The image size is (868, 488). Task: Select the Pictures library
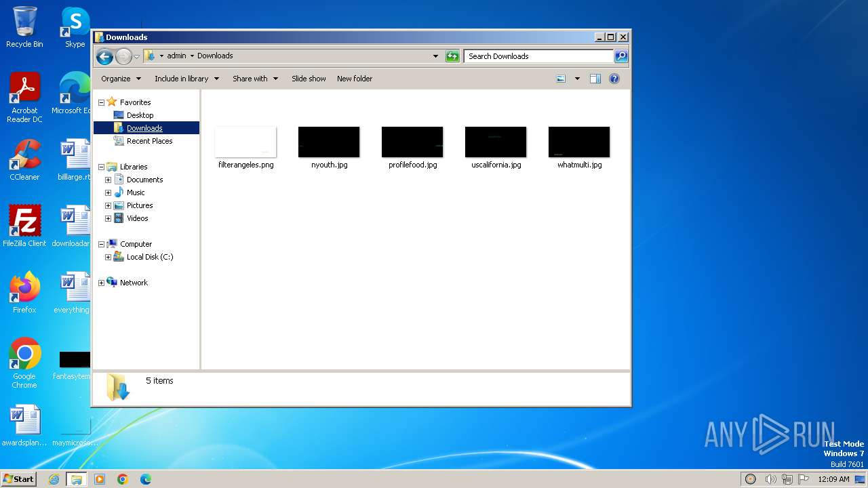click(139, 205)
